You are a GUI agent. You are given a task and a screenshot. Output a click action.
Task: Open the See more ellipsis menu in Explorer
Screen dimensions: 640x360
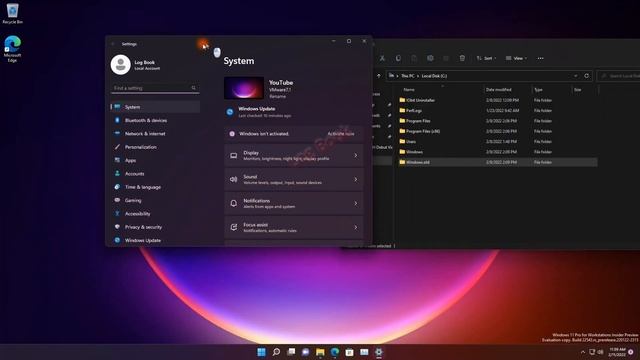(540, 58)
